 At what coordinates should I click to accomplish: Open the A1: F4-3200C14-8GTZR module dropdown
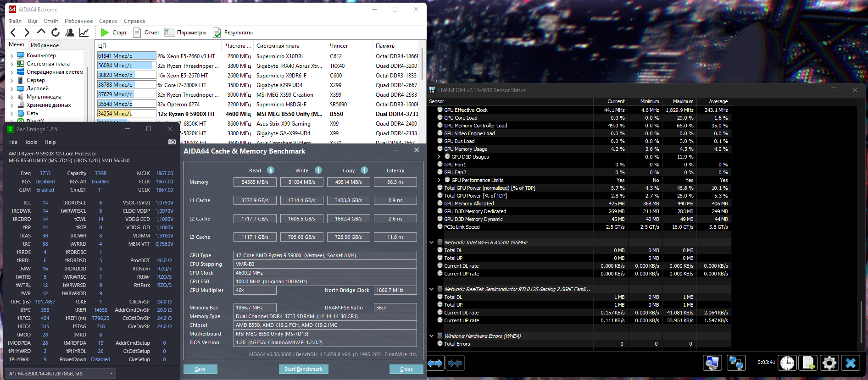(x=60, y=374)
